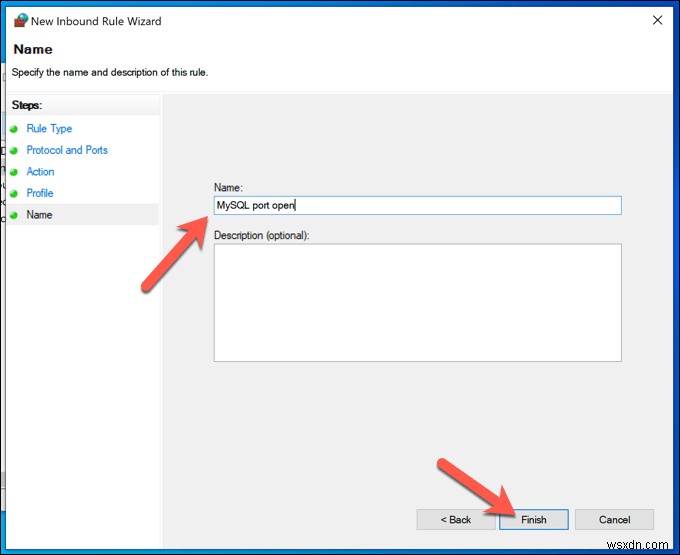Click the bold 'Name' page heading
This screenshot has height=555, width=680.
(x=33, y=49)
